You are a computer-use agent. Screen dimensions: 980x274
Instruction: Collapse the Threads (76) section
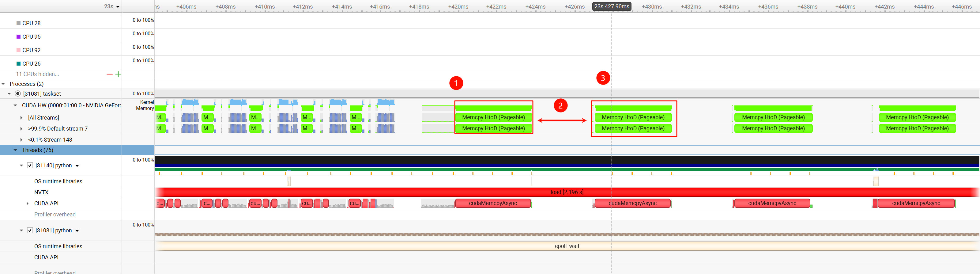coord(15,150)
